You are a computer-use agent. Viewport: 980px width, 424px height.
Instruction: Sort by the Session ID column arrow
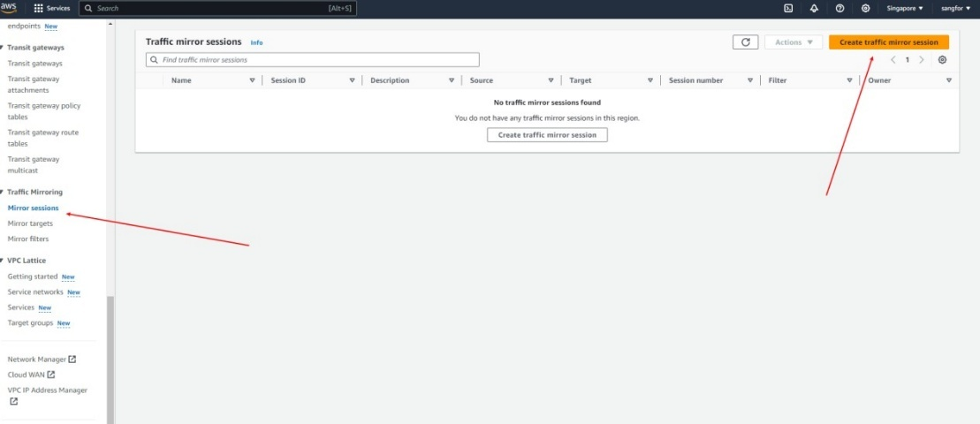click(352, 80)
